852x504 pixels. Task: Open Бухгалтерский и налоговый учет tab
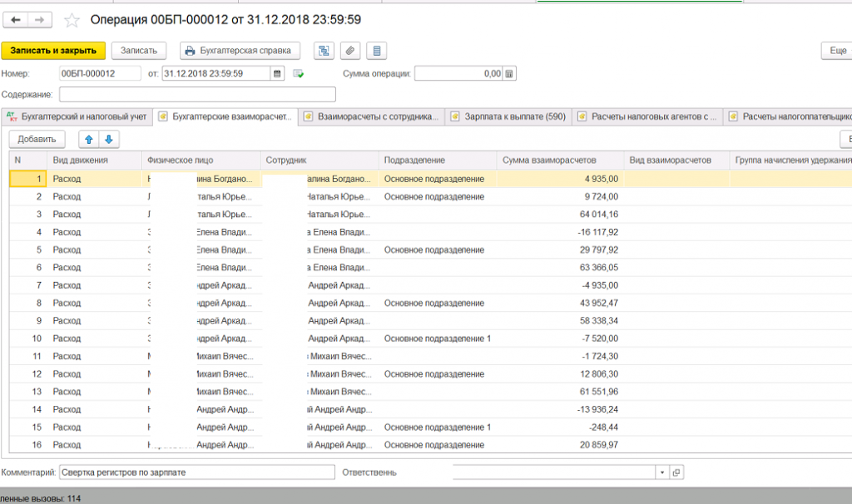[x=77, y=116]
